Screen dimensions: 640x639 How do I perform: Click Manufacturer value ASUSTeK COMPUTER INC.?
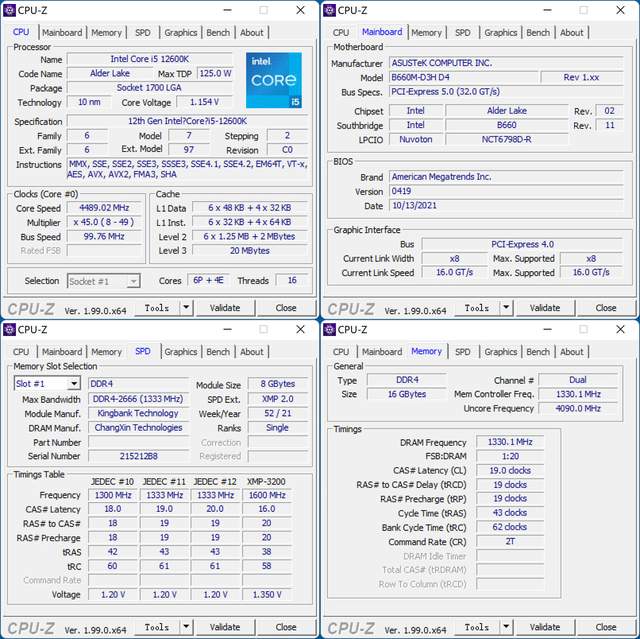pyautogui.click(x=506, y=63)
